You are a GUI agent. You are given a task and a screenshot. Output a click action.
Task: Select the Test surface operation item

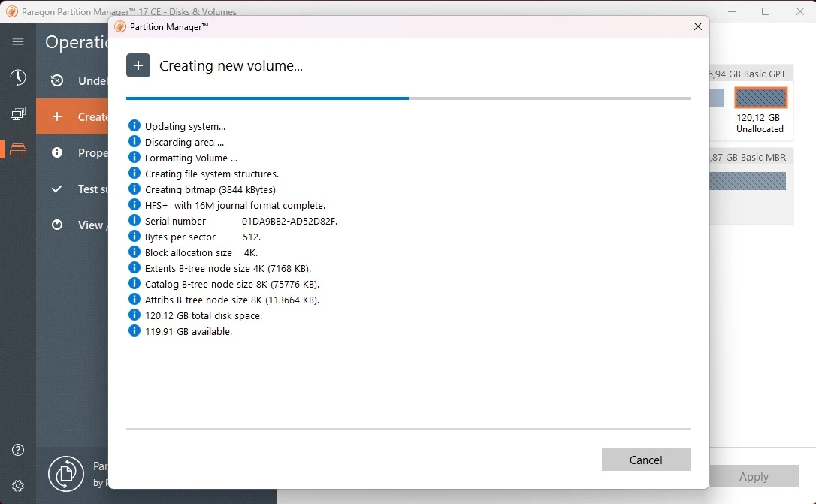coord(72,189)
